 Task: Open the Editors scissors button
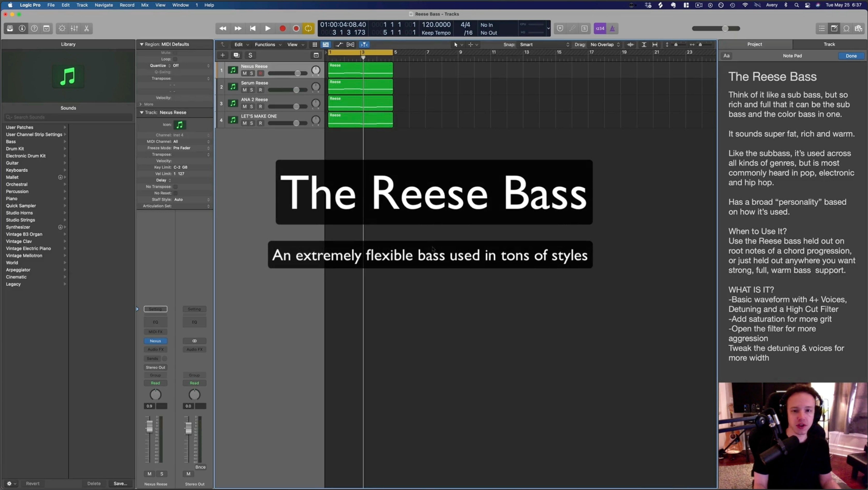coord(87,29)
